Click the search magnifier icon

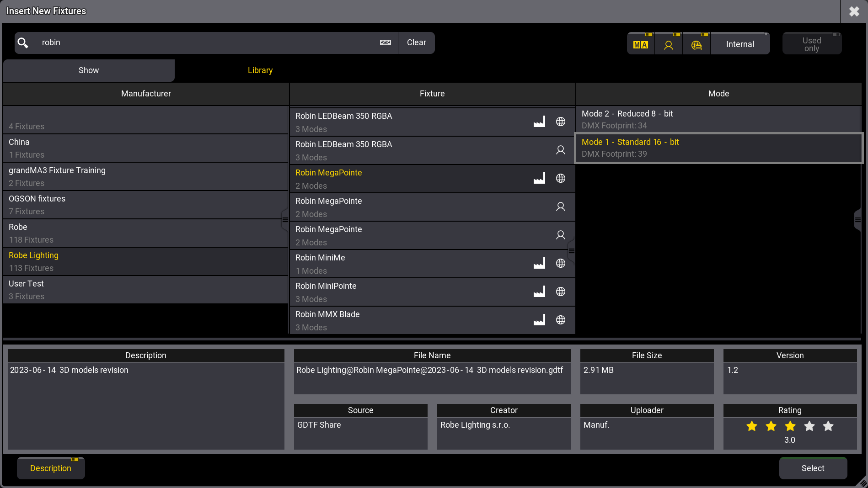coord(23,43)
